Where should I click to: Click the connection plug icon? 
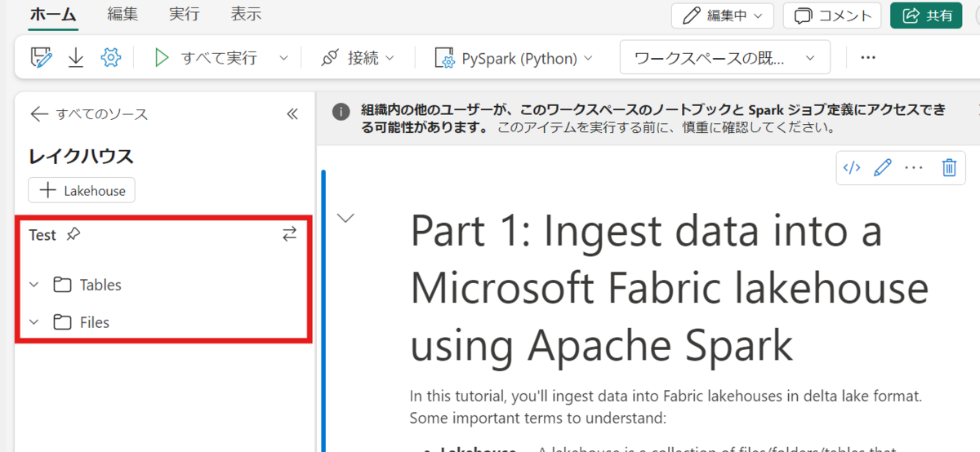pyautogui.click(x=330, y=58)
